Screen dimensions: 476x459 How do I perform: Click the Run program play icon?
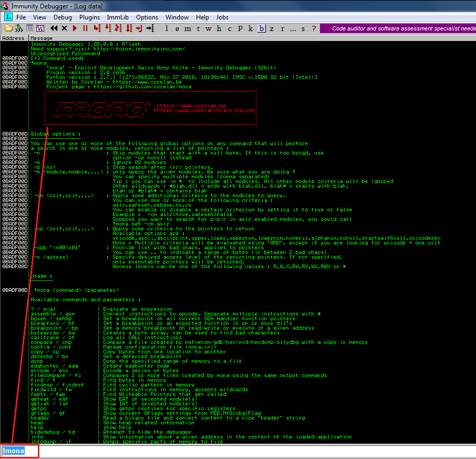pyautogui.click(x=75, y=28)
